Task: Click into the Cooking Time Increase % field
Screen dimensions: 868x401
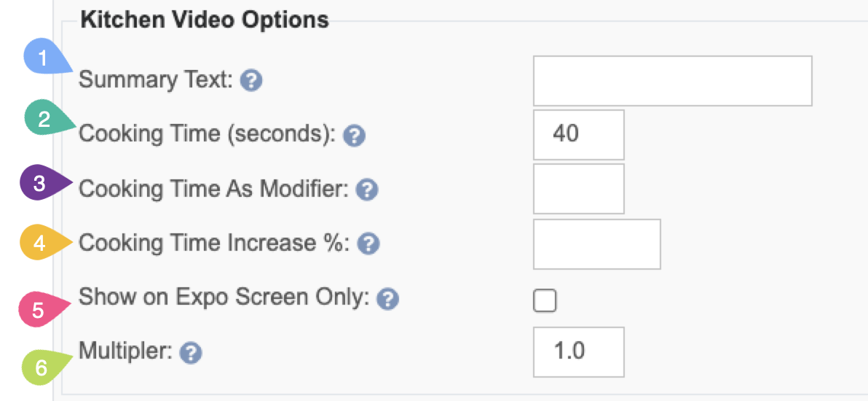Action: [597, 244]
